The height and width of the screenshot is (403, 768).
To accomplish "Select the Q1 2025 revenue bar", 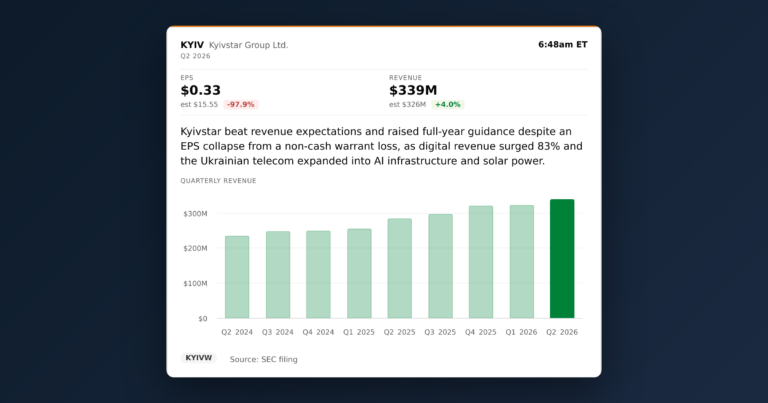I will tap(359, 274).
